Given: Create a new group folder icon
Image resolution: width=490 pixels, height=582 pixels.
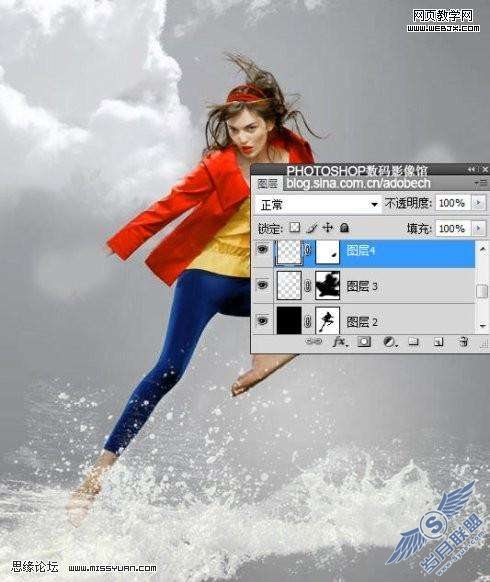Looking at the screenshot, I should (x=414, y=342).
